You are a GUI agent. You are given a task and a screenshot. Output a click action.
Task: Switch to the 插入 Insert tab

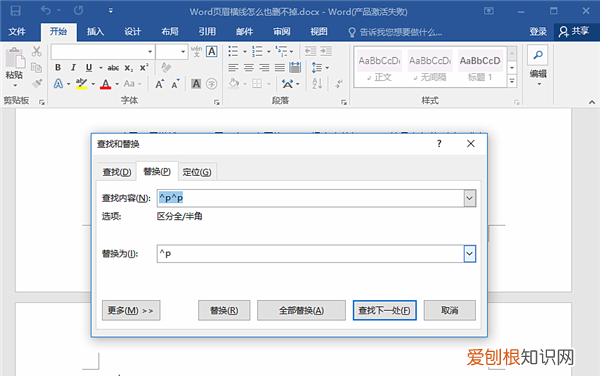(x=95, y=31)
